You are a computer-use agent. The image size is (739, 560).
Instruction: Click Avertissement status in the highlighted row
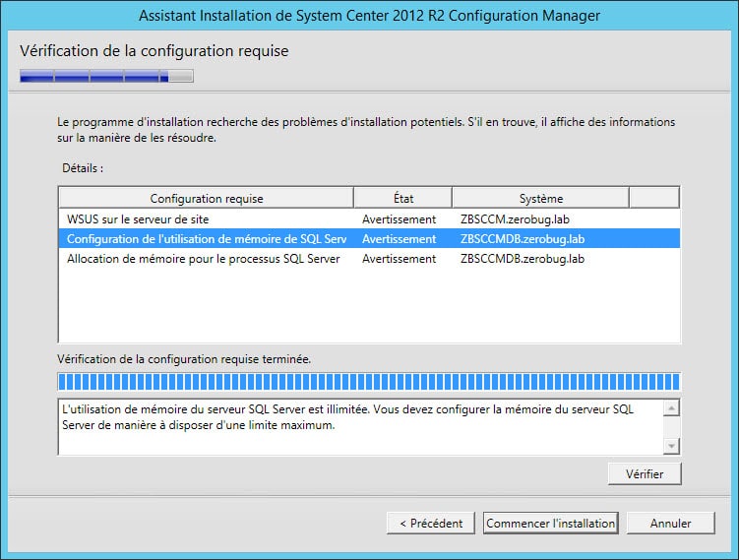coord(399,239)
